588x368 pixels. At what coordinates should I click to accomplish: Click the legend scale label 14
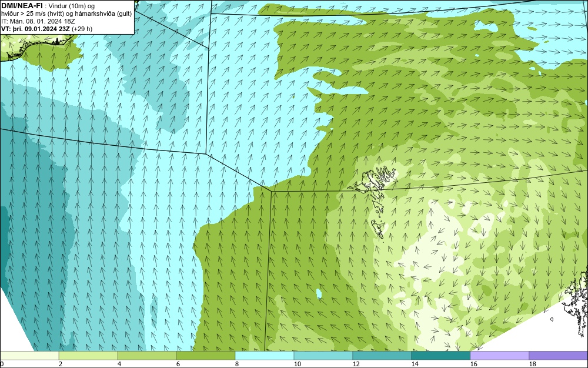pos(415,364)
